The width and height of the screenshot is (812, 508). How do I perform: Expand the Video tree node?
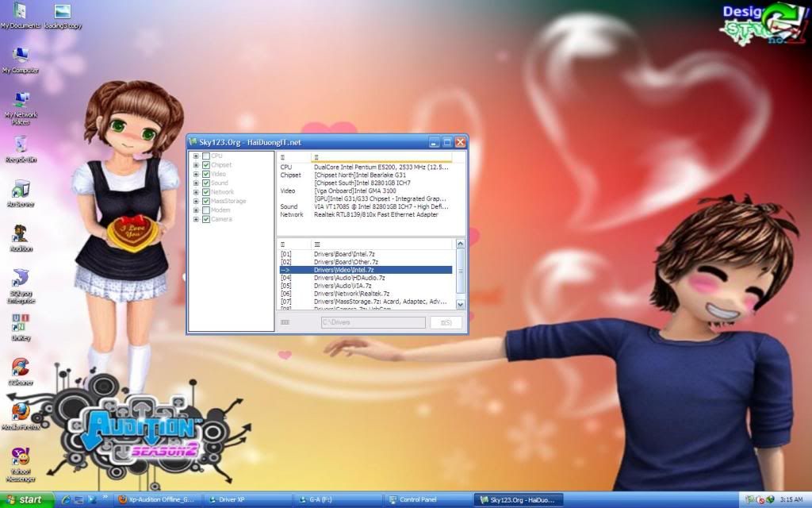196,174
